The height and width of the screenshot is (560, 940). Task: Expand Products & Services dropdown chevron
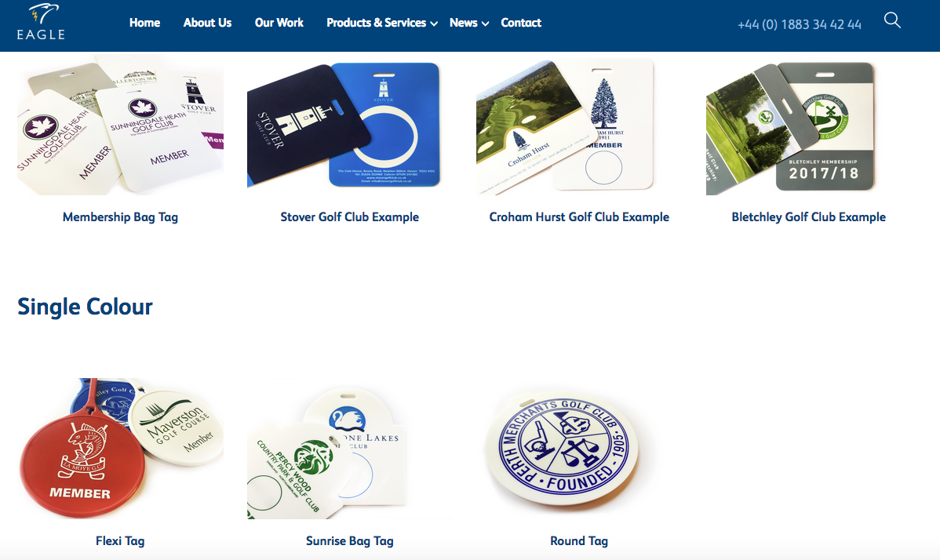(434, 24)
